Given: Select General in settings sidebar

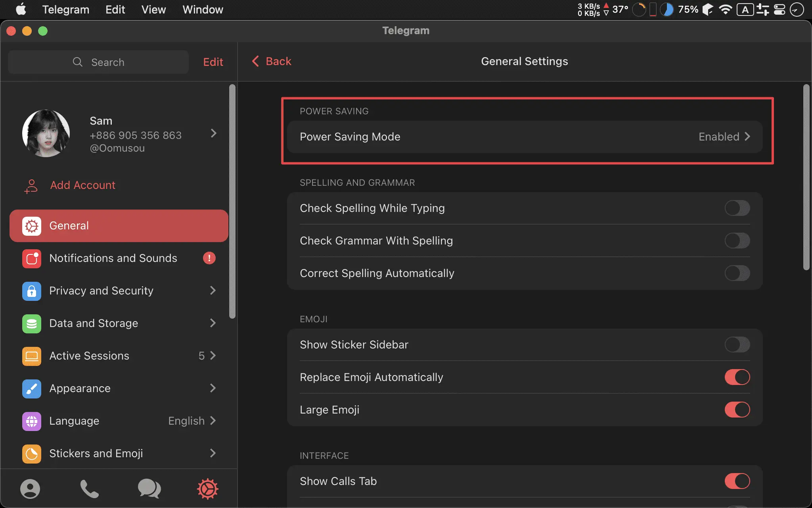Looking at the screenshot, I should tap(119, 226).
